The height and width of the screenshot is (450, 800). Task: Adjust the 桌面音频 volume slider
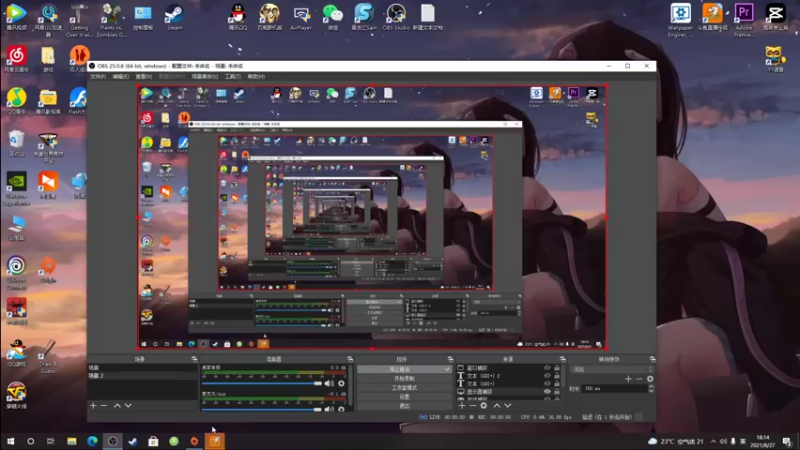pyautogui.click(x=262, y=383)
